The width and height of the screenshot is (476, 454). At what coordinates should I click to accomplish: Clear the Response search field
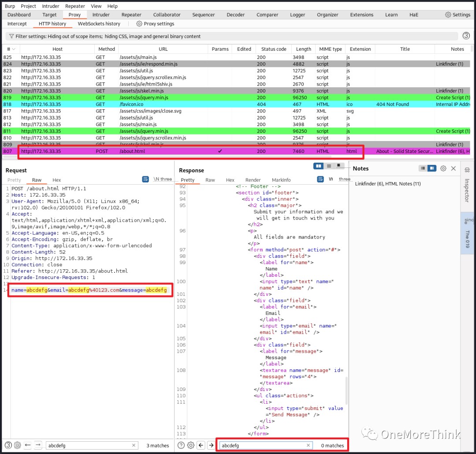pos(308,445)
